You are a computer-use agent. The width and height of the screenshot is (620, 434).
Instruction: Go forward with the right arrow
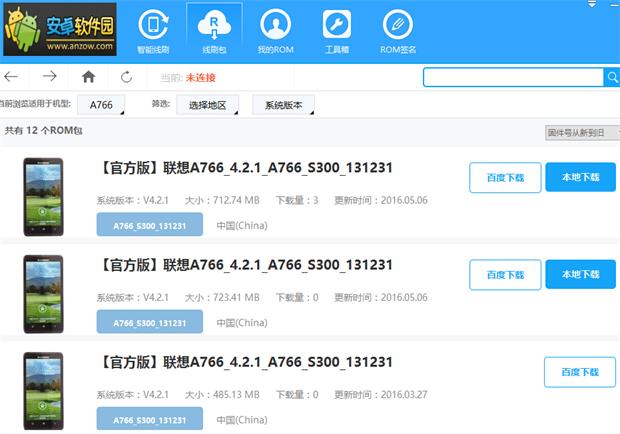click(x=49, y=76)
